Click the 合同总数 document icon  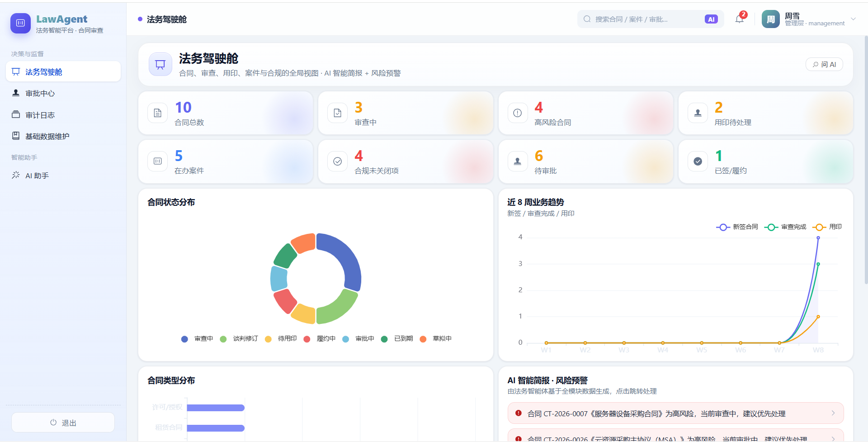(157, 113)
